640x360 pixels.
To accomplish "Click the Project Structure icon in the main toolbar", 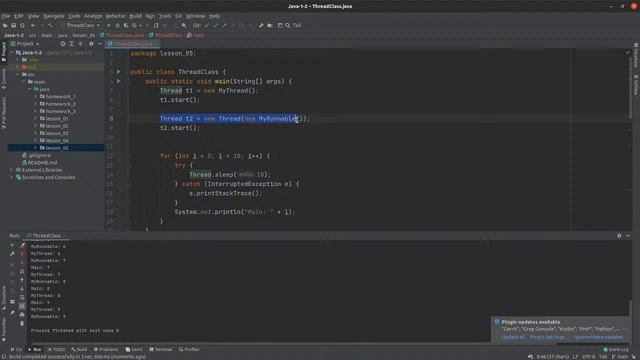I will coord(270,25).
